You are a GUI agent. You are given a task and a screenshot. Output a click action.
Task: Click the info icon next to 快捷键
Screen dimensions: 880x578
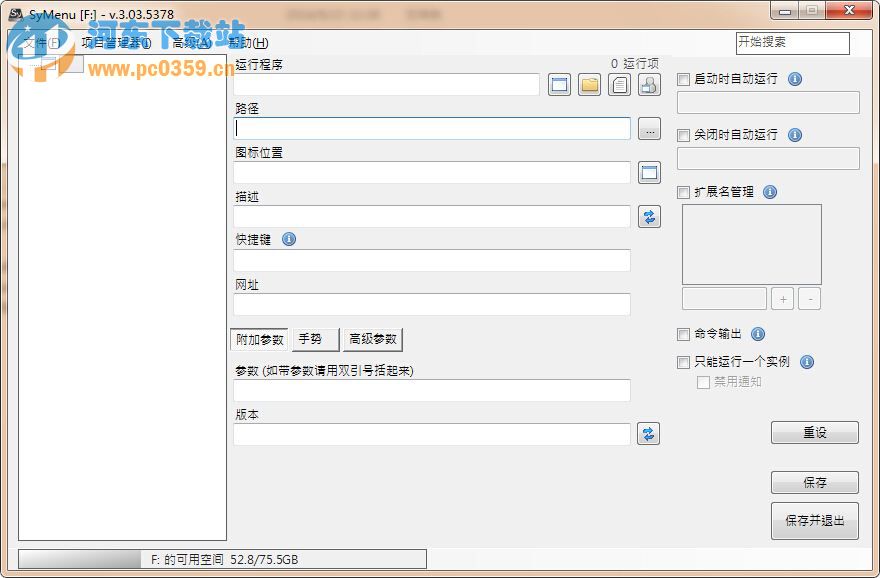pos(289,239)
